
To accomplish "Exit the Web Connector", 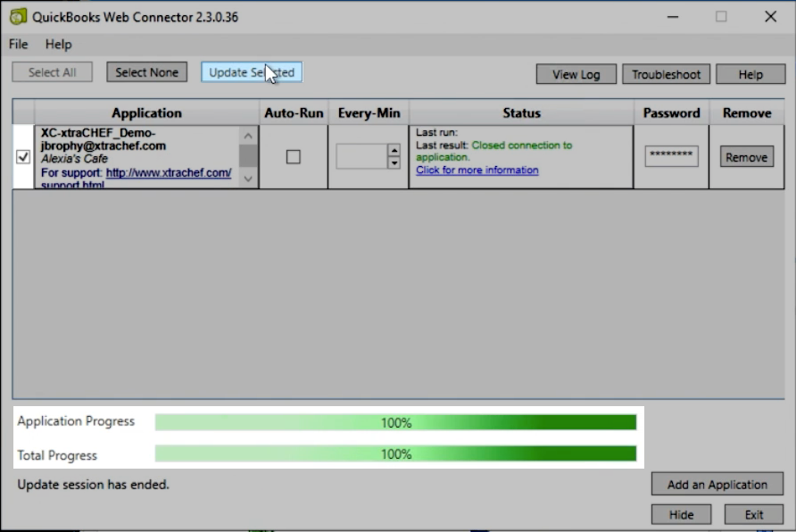I will coord(754,514).
